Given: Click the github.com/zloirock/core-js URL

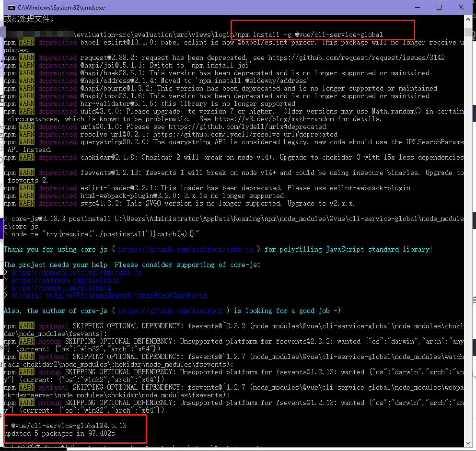Looking at the screenshot, I should (x=186, y=250).
